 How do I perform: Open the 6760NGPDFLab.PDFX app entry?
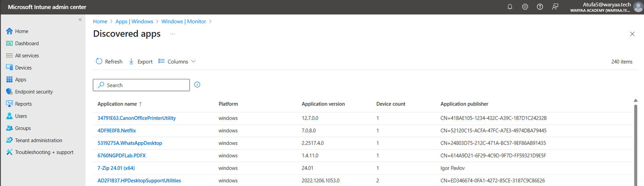(x=122, y=155)
